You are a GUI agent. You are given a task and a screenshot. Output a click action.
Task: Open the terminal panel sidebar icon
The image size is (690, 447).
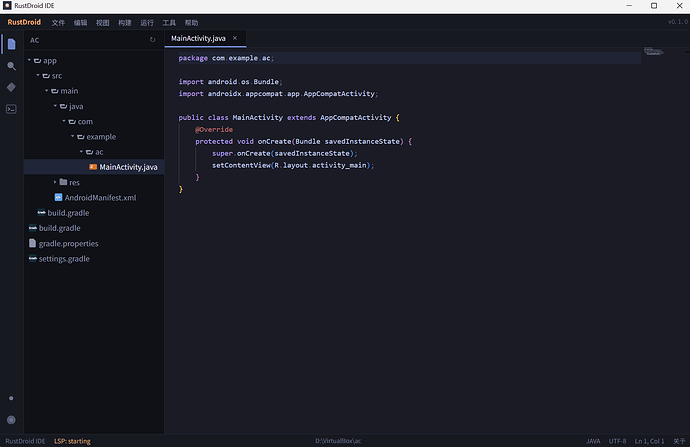coord(11,109)
